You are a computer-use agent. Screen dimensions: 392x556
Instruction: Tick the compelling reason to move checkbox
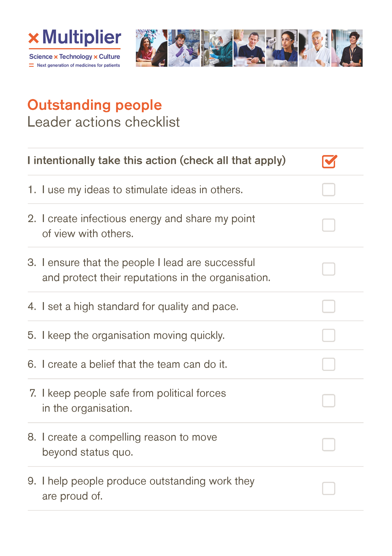click(x=328, y=444)
